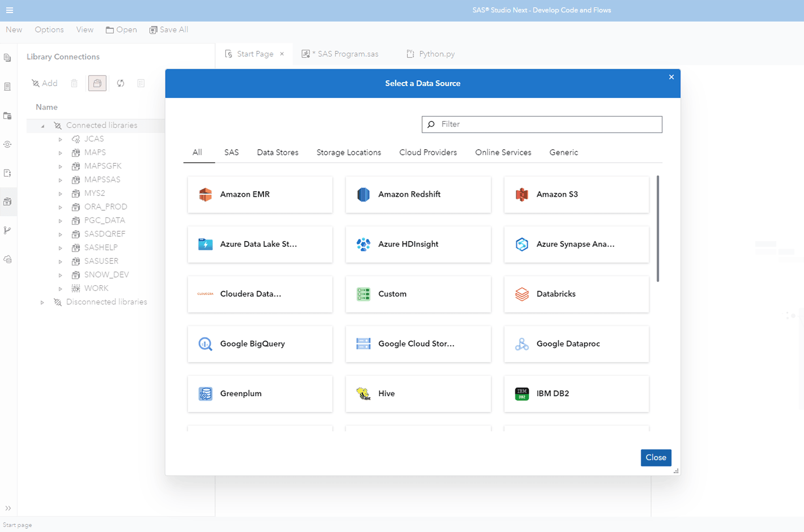Screen dimensions: 804x532
Task: Refresh the library connections list
Action: click(x=120, y=83)
